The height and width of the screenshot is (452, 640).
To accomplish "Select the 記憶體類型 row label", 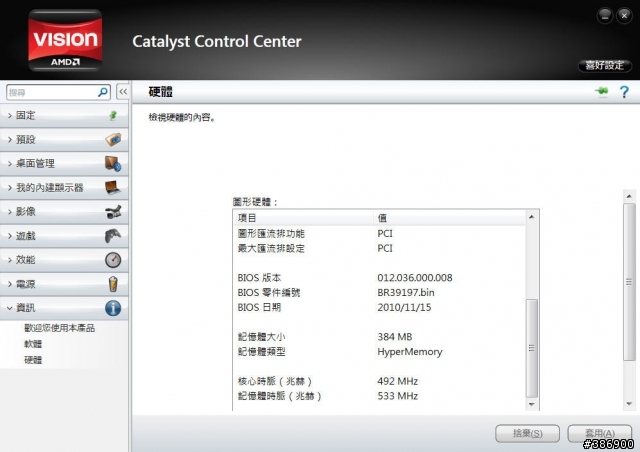I will point(261,352).
